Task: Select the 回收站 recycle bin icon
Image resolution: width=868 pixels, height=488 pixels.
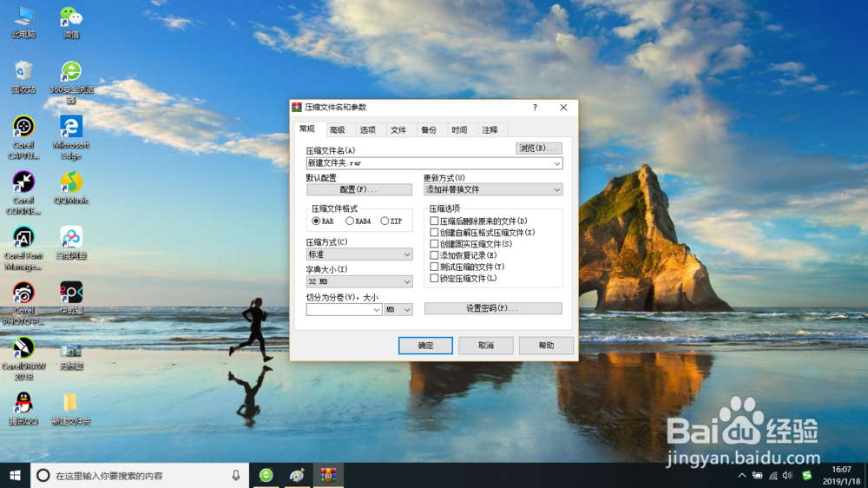Action: coord(23,77)
